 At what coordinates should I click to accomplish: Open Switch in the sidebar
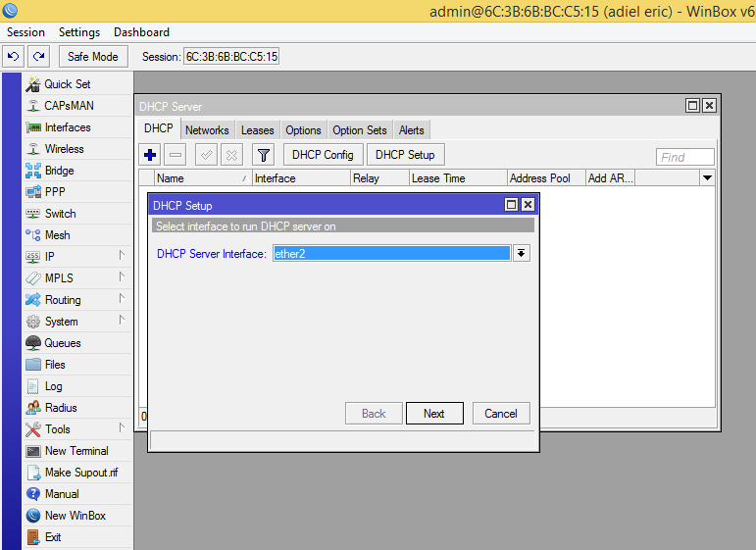[x=77, y=214]
